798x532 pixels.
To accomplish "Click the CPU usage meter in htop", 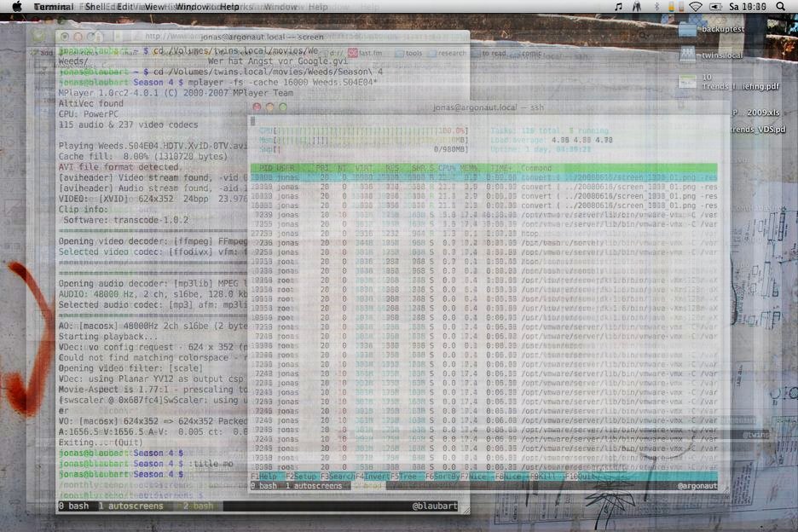I will click(x=363, y=130).
